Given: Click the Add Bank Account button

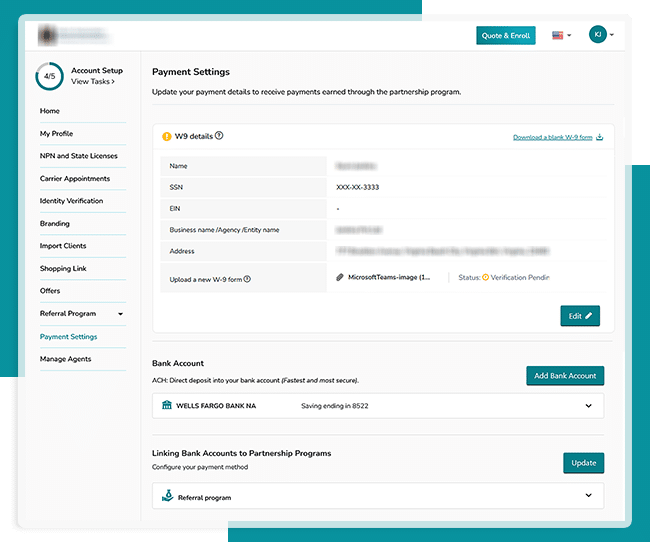Looking at the screenshot, I should 565,376.
